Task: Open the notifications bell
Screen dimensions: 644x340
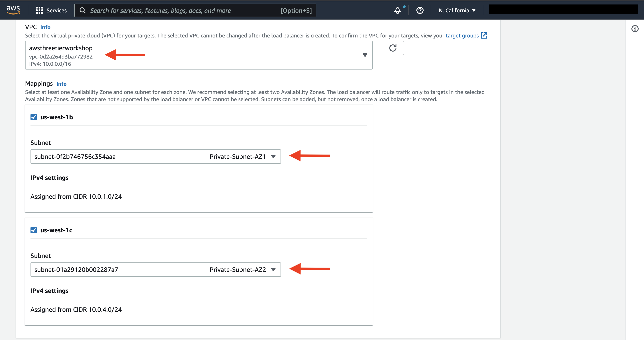Action: (398, 10)
